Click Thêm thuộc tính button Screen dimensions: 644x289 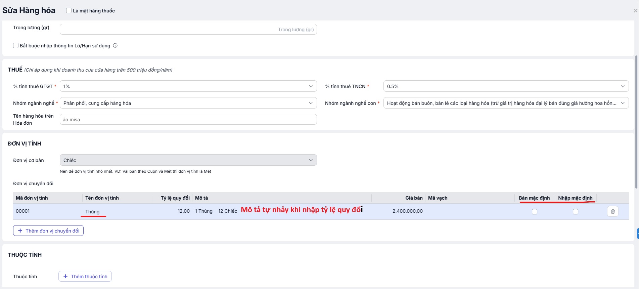pyautogui.click(x=85, y=277)
